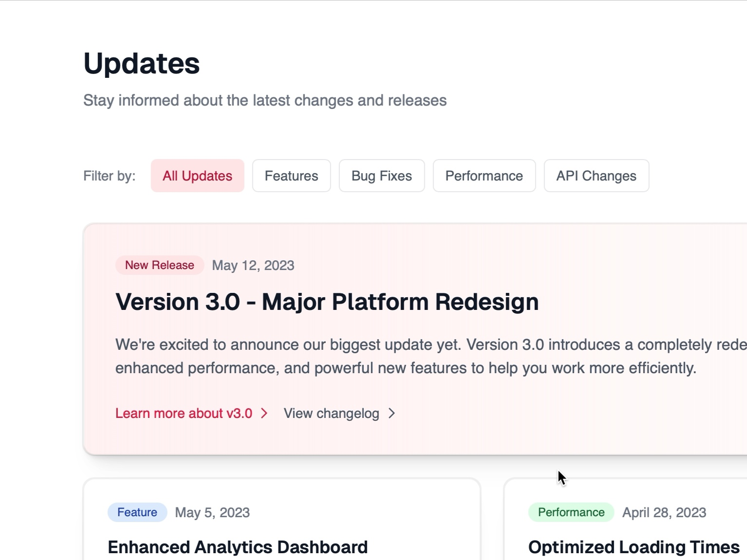Open the Version 3.0 Major Platform Redesign announcement

(327, 301)
